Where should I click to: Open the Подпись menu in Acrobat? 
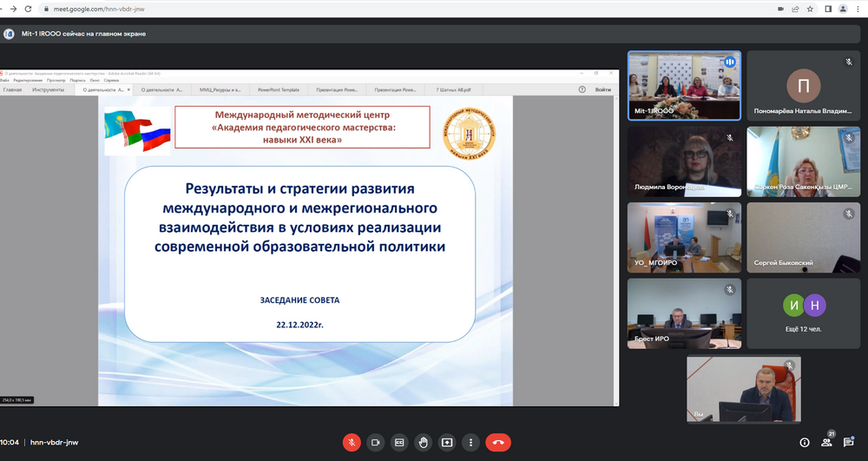(77, 80)
